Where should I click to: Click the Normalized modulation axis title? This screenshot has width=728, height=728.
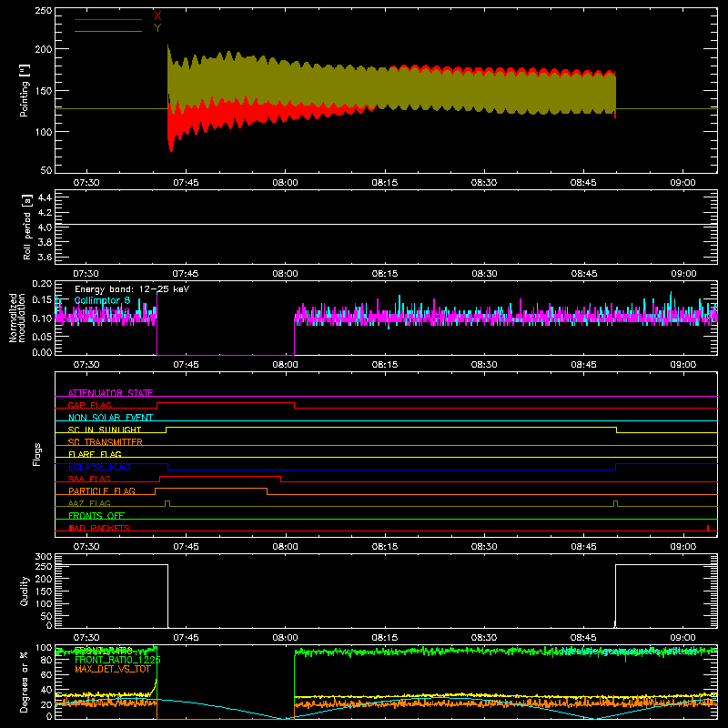pyautogui.click(x=16, y=318)
